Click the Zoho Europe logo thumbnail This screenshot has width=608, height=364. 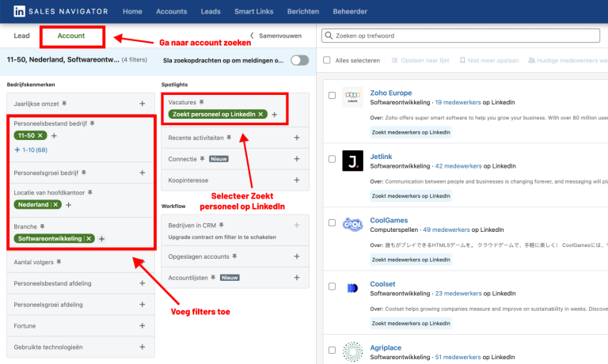[353, 97]
